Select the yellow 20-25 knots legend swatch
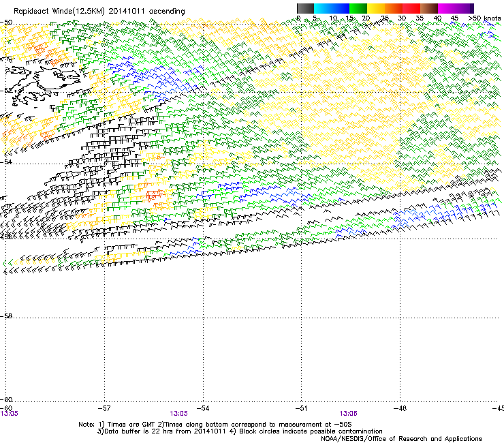The height and width of the screenshot is (443, 504). point(376,8)
